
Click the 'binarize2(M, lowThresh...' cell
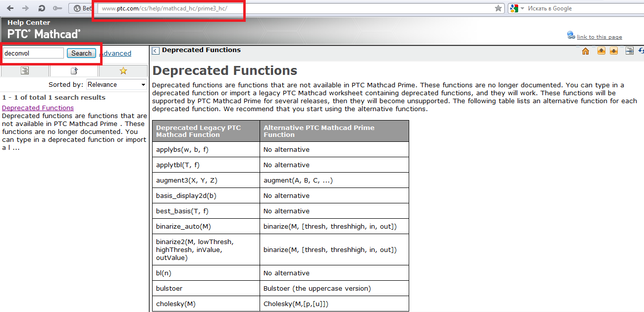206,250
